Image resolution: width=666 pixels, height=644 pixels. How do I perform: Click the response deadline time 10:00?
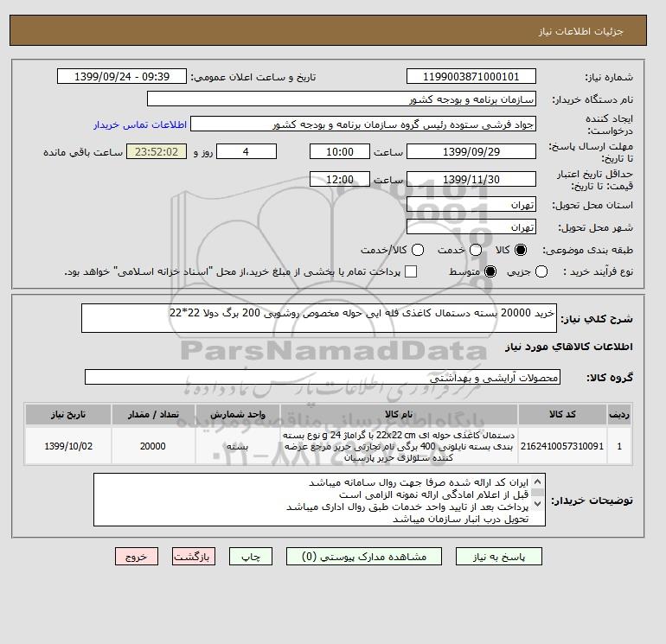tap(340, 151)
